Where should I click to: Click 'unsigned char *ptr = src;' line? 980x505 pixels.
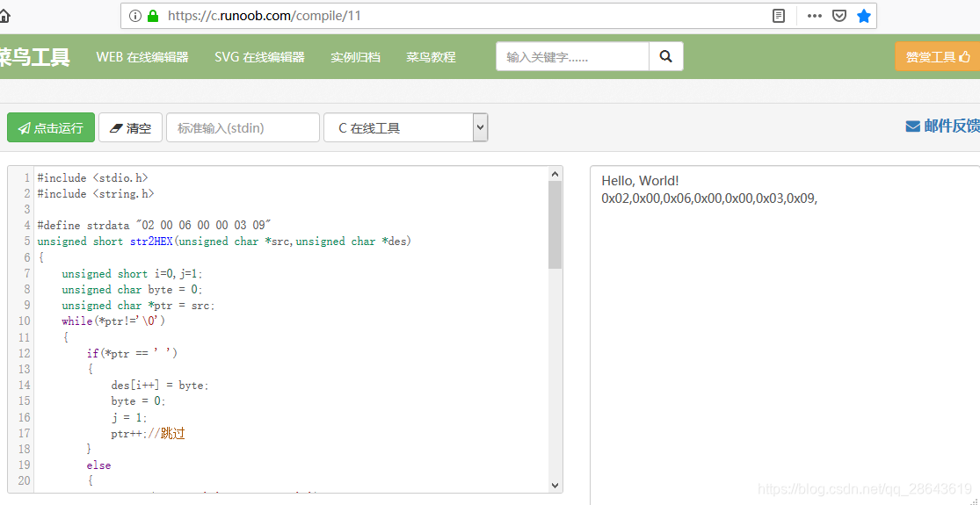[x=138, y=306]
